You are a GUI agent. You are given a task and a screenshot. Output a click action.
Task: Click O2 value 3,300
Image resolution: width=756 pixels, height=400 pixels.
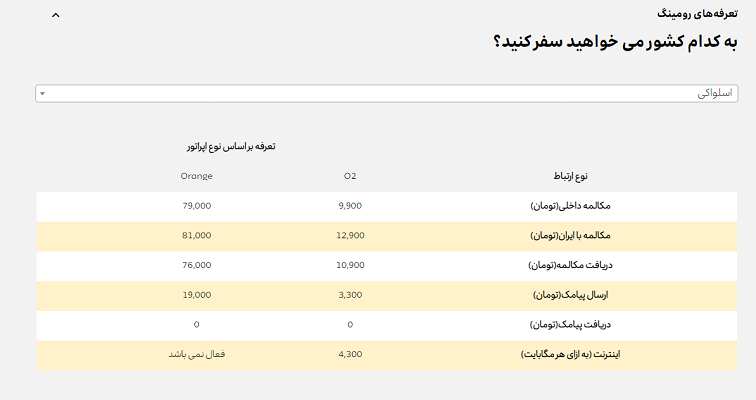point(350,295)
